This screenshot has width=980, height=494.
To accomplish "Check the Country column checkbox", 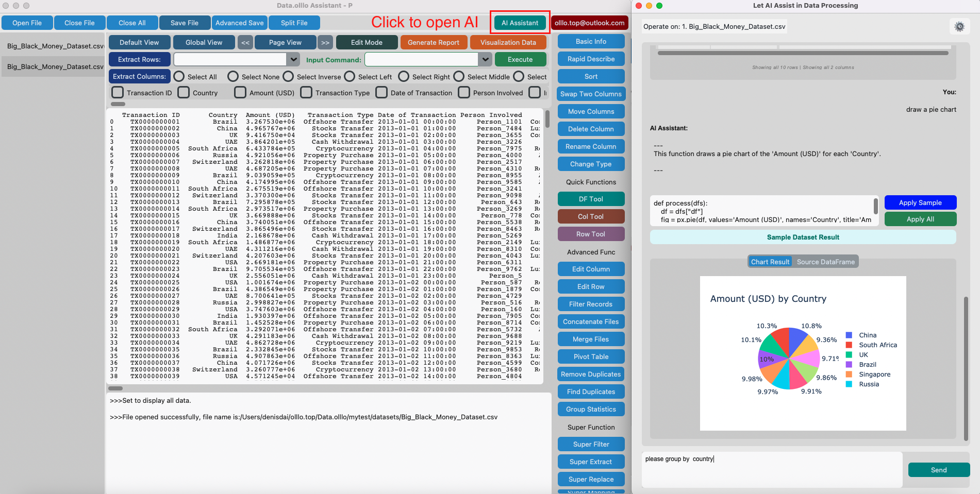I will (184, 92).
